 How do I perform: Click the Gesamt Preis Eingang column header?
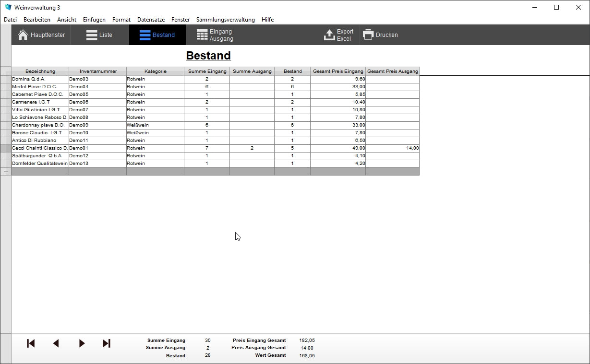click(338, 71)
